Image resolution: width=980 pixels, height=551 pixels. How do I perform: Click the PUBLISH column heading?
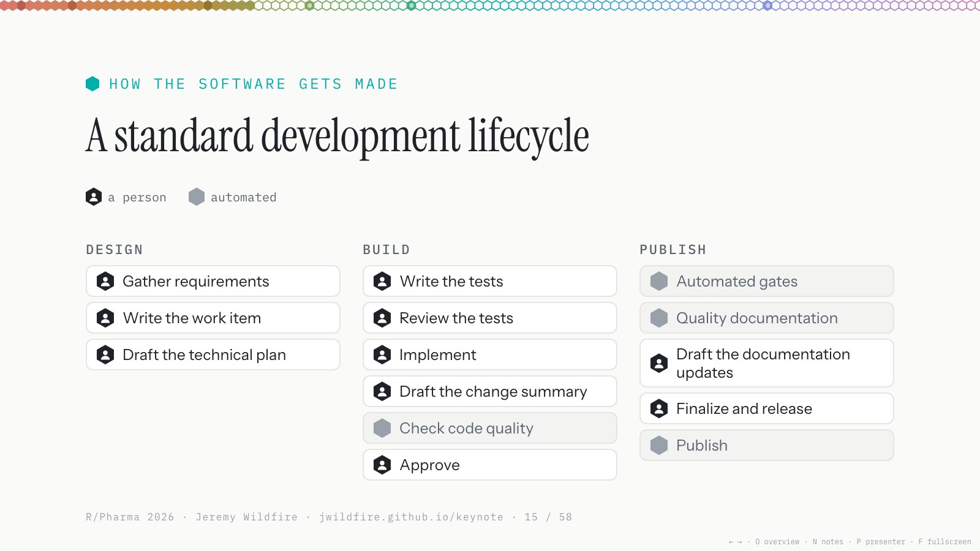[x=673, y=250]
